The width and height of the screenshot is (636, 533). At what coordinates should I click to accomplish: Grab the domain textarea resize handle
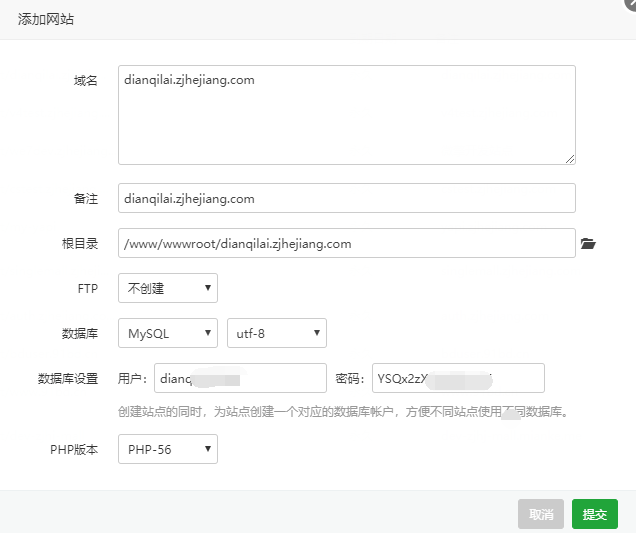[570, 159]
